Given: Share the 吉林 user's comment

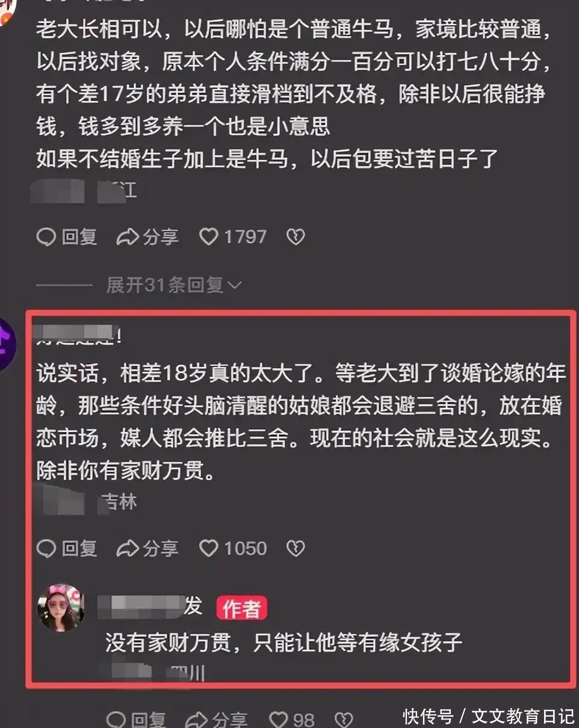Looking at the screenshot, I should (148, 548).
